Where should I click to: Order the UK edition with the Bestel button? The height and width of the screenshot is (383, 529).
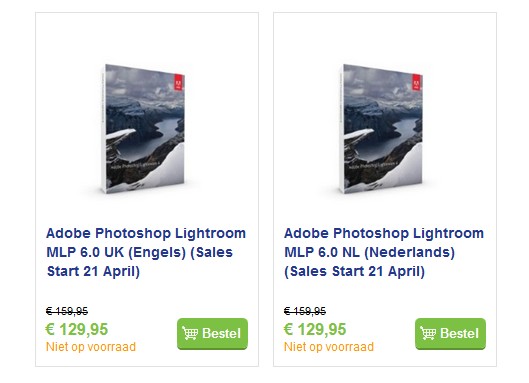click(212, 333)
